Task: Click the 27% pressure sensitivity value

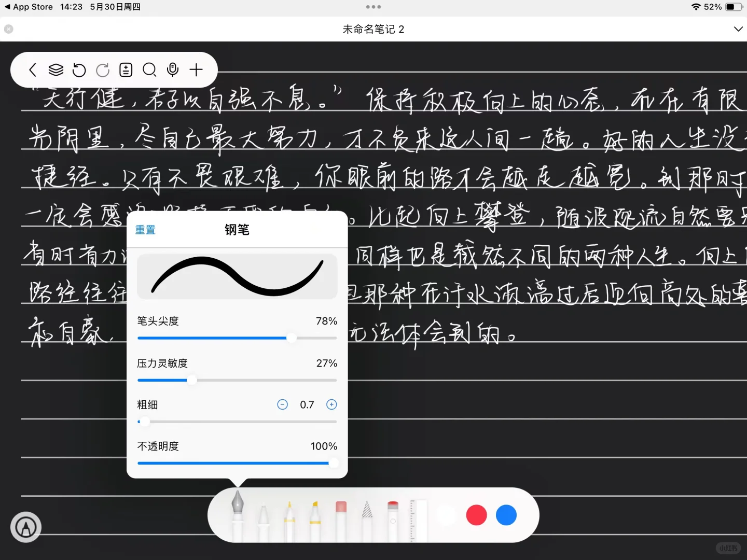Action: click(327, 363)
